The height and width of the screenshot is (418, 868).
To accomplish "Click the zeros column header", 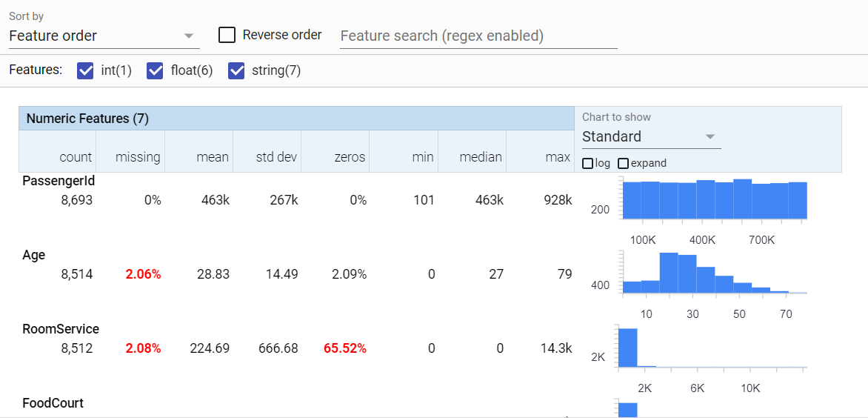I will pos(348,157).
